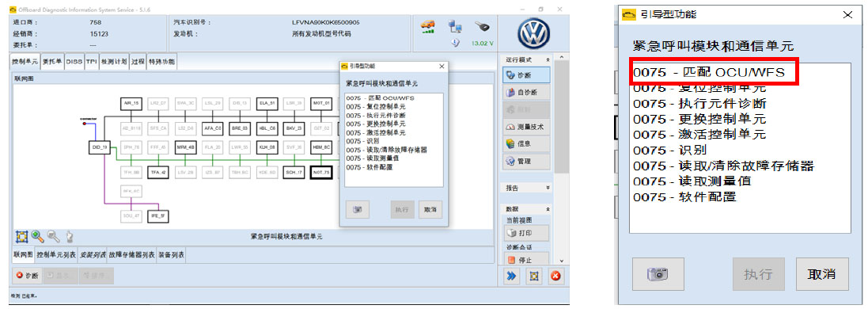
Task: Select the SCH_17 control unit node
Action: pos(294,173)
